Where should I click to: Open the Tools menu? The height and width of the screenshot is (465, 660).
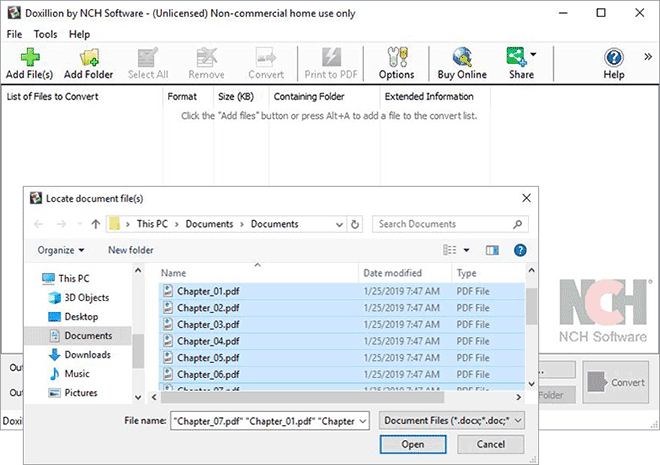(x=45, y=34)
